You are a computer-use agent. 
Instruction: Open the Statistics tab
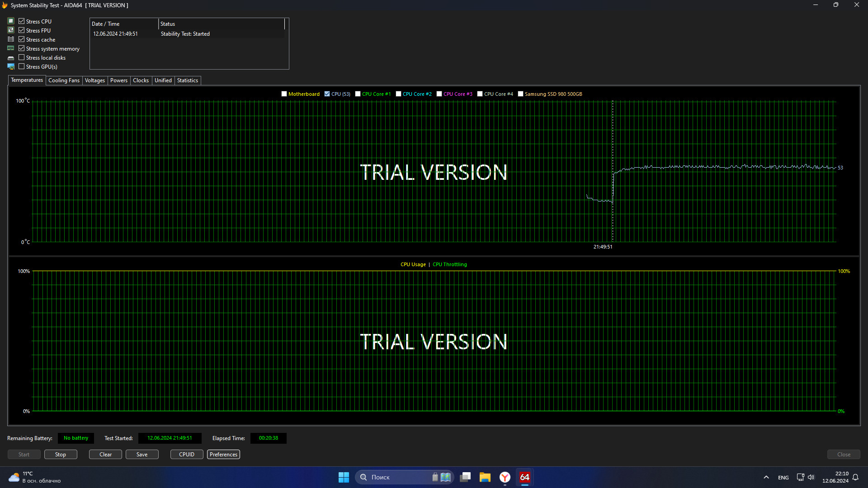[x=187, y=80]
